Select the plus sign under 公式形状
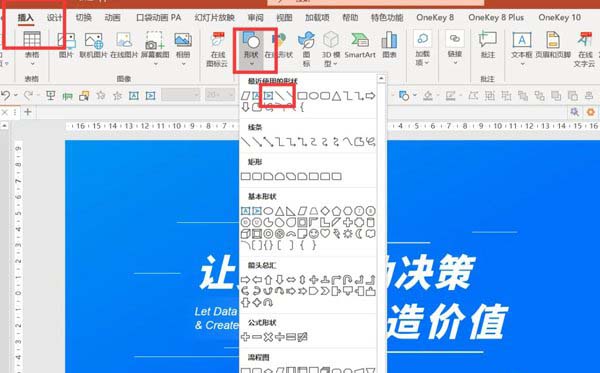 (x=246, y=337)
